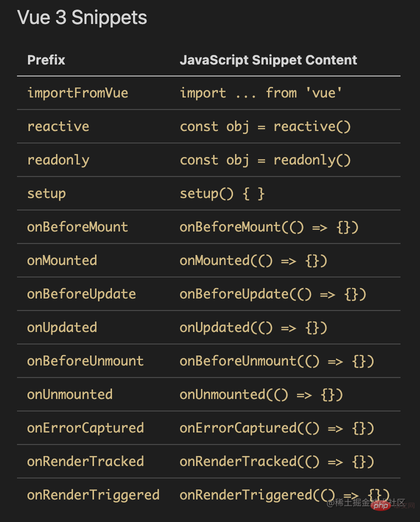Select the importFromVue prefix cell
The height and width of the screenshot is (522, 420).
click(x=77, y=93)
